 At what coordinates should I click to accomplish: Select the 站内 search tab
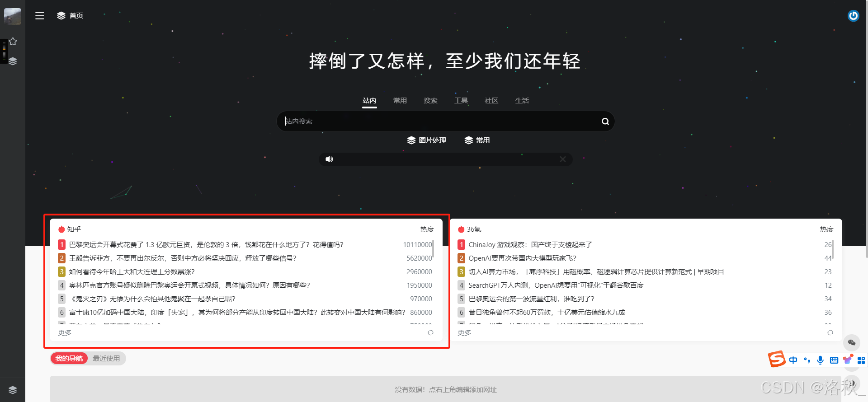pyautogui.click(x=369, y=100)
